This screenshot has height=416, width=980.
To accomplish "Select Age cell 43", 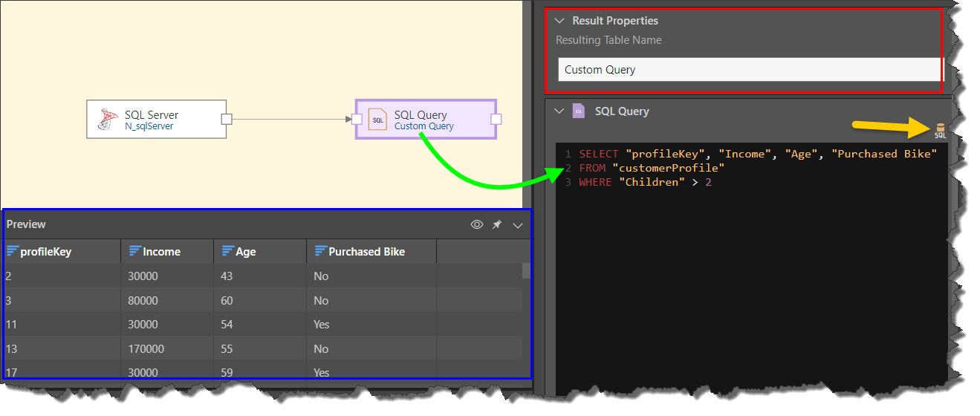I will coord(260,276).
